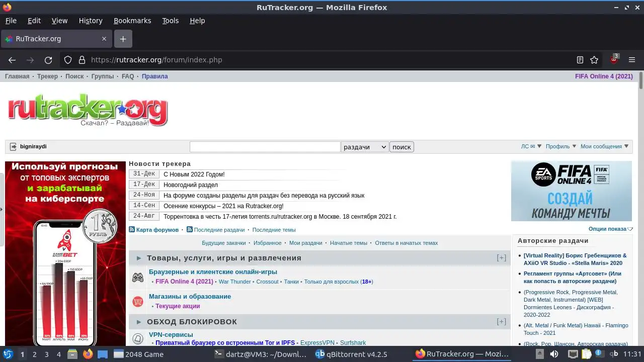Viewport: 644px width, 362px height.
Task: Switch to dartz@VM3 terminal taskbar window
Action: (261, 354)
